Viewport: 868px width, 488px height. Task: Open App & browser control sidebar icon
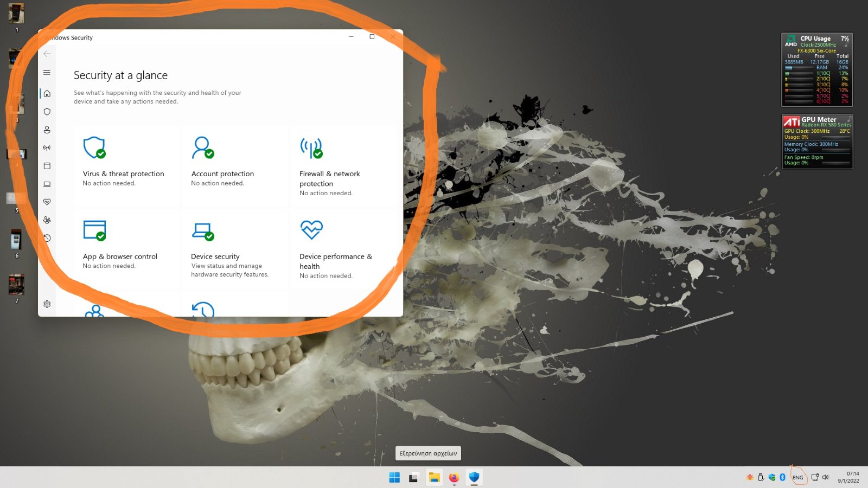(47, 166)
